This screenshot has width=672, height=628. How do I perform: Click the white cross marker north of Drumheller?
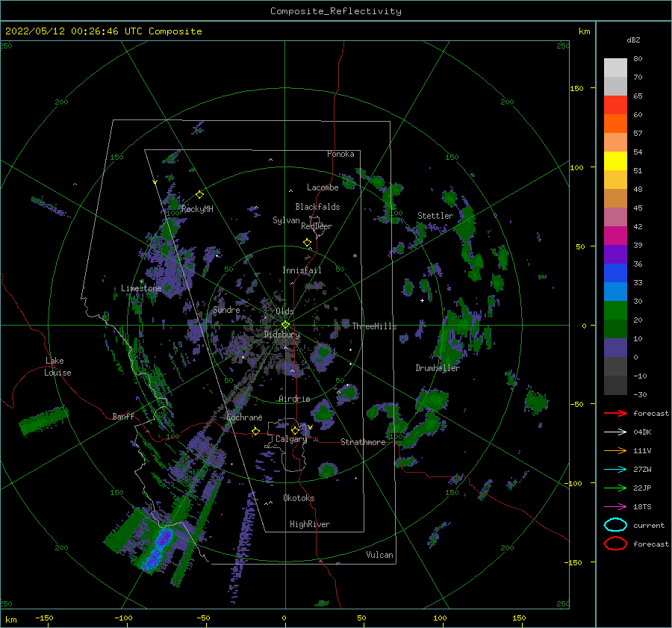pyautogui.click(x=422, y=300)
